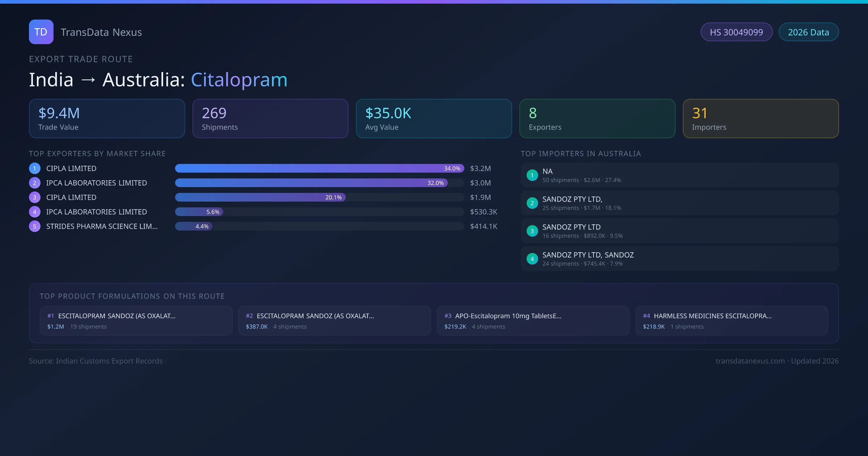The width and height of the screenshot is (868, 456).
Task: Open the 31 Importers card
Action: tap(761, 118)
